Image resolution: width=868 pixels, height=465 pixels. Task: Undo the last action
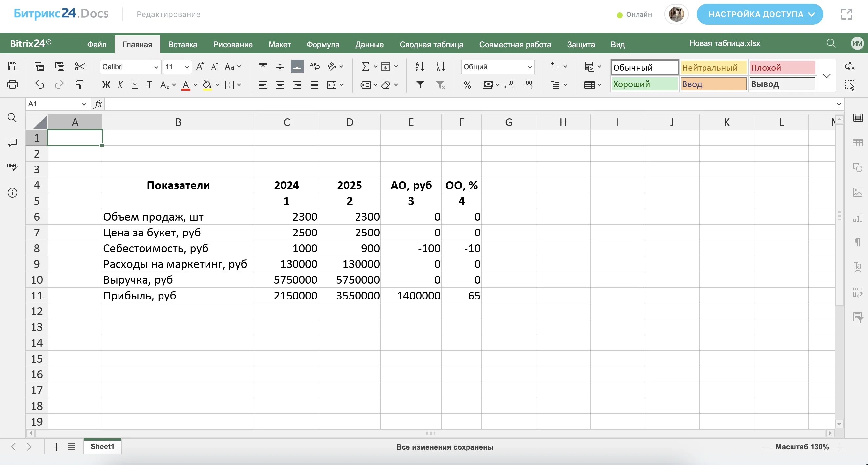tap(39, 85)
